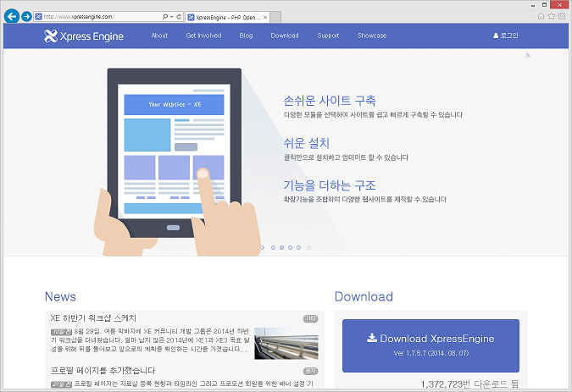Click the 손쉬운 사이트 구축 heading
Viewport: 572px width, 392px height.
point(330,101)
